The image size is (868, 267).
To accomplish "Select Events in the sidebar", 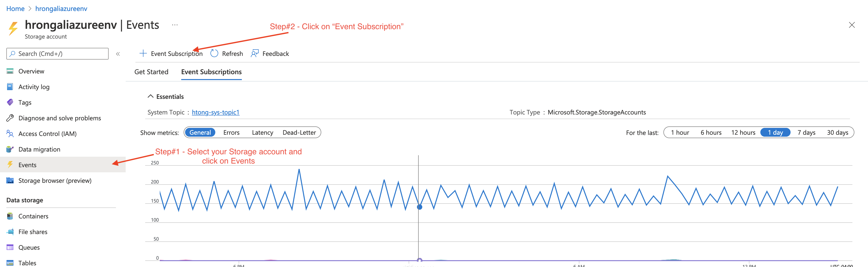I will pos(28,165).
